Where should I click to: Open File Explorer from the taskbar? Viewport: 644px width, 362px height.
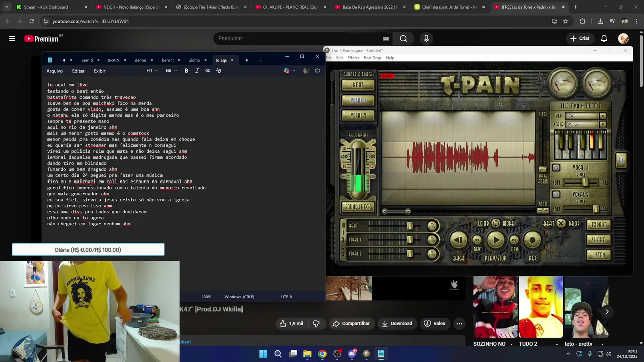(x=307, y=354)
